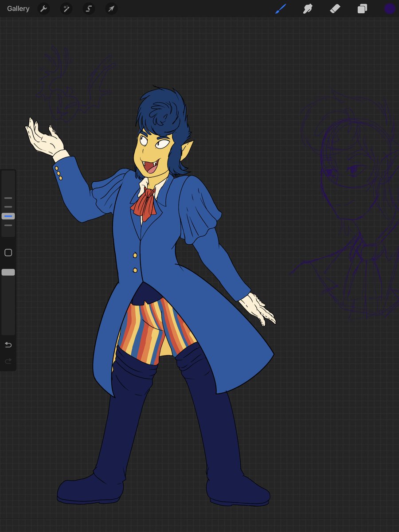The height and width of the screenshot is (532, 399).
Task: Open the Actions wrench menu
Action: coord(43,9)
